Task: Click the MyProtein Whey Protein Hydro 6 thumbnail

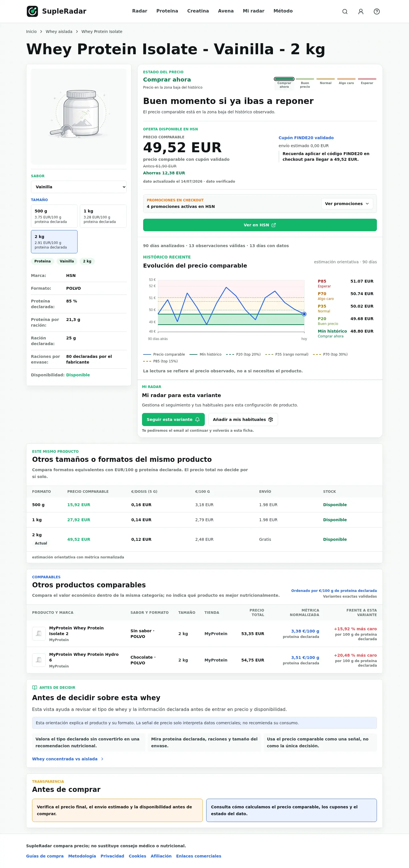Action: coord(39,660)
